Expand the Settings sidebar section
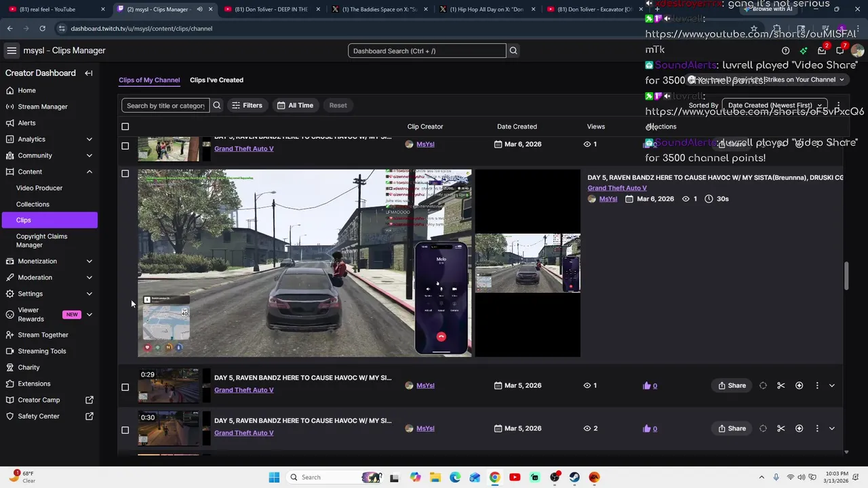868x488 pixels. [x=89, y=293]
